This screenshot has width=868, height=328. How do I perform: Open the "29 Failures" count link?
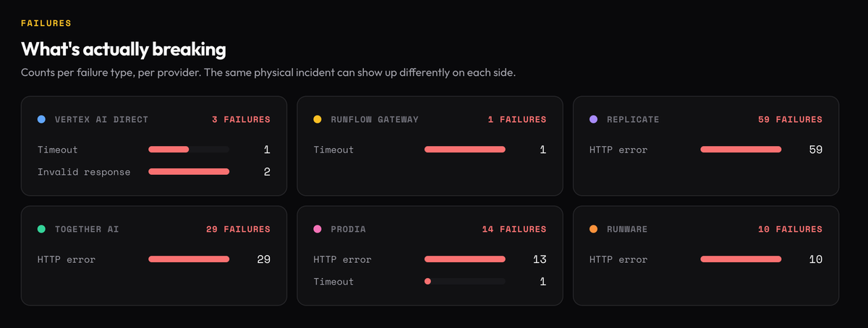238,229
